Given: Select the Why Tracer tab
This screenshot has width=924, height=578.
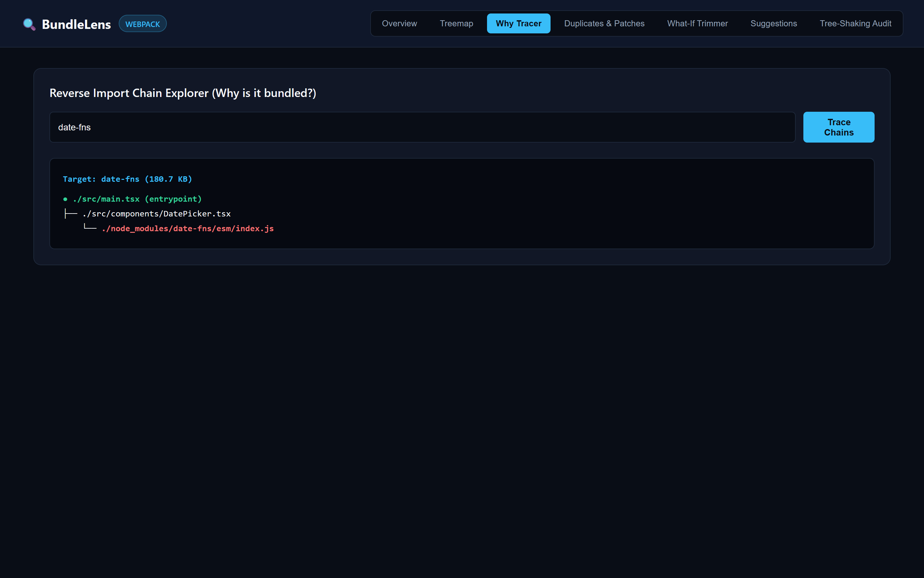Looking at the screenshot, I should tap(518, 23).
